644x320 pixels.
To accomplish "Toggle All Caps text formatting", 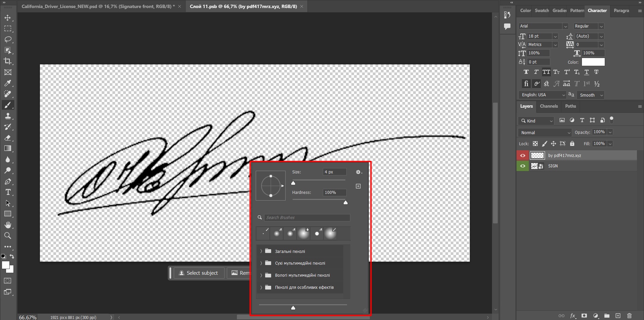I will click(546, 72).
